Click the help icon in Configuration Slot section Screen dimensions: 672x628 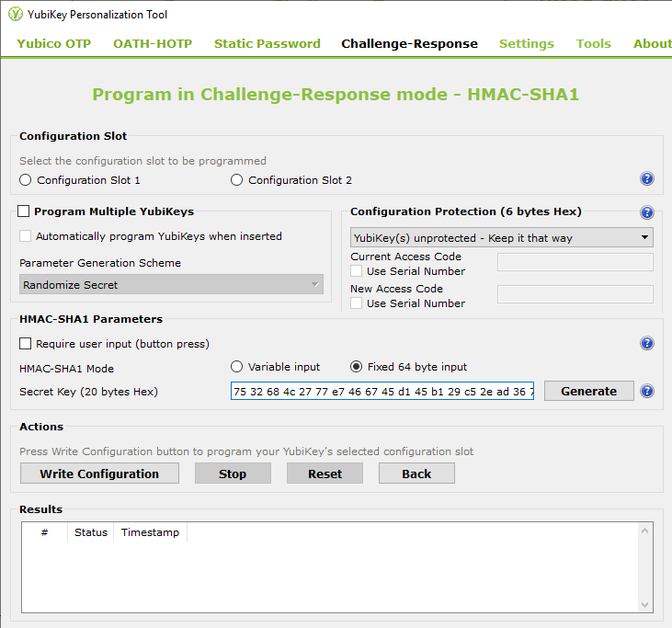[646, 179]
